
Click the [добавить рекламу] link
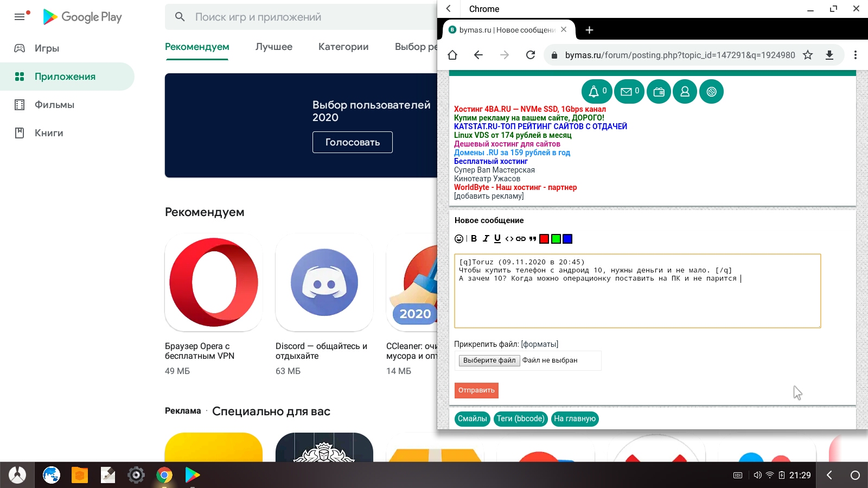(x=489, y=196)
